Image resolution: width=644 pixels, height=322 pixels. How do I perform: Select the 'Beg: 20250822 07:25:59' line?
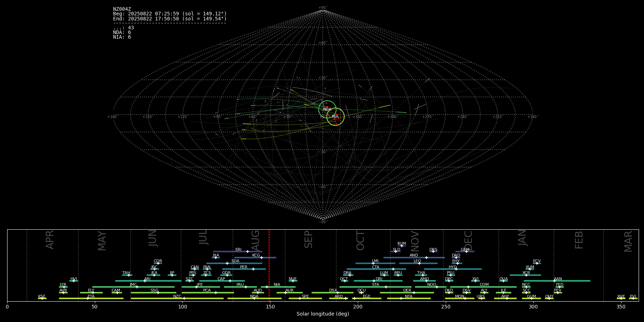[170, 14]
